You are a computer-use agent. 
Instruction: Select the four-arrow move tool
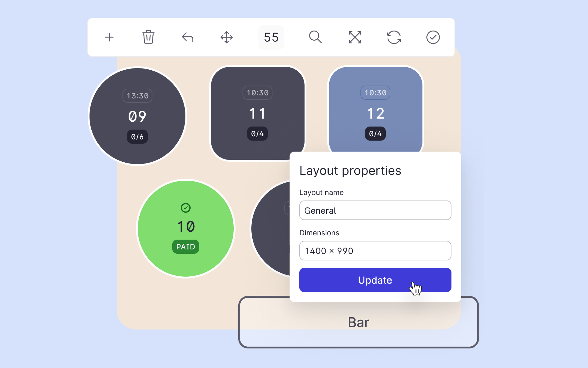[x=227, y=37]
